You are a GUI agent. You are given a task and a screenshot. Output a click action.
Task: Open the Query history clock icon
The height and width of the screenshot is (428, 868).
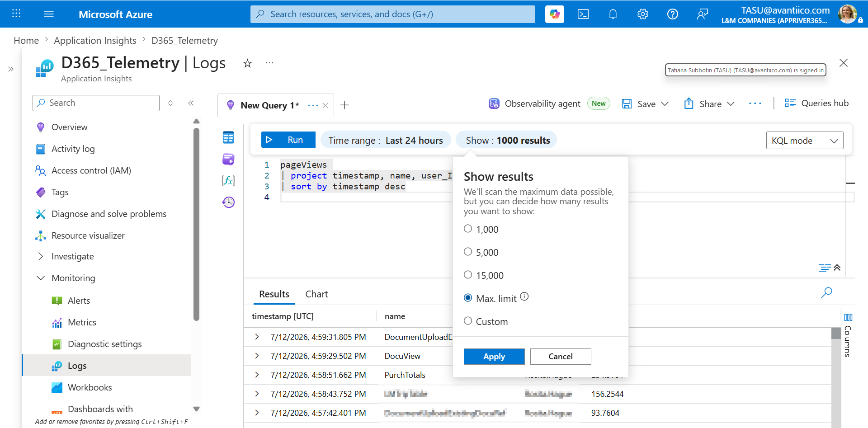(228, 202)
